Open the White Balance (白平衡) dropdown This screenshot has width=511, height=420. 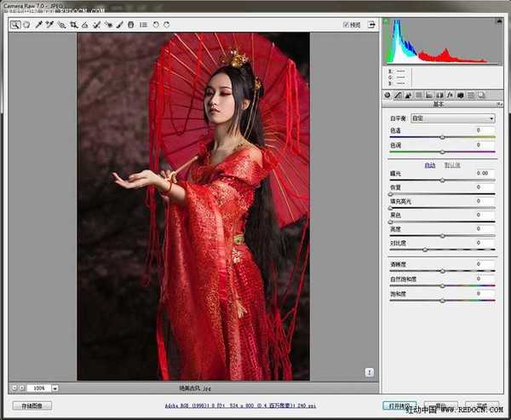coord(452,118)
